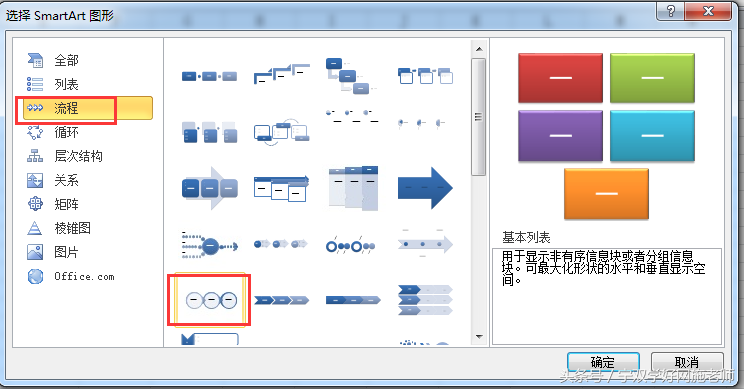744x389 pixels.
Task: Select the 层次结构 (Hierarchy) category
Action: [78, 156]
